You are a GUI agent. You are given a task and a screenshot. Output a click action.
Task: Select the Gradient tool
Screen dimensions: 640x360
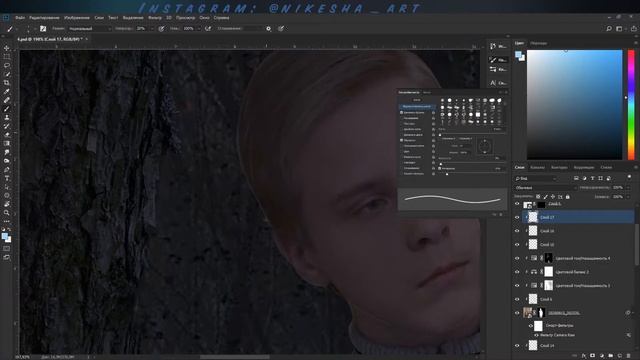pyautogui.click(x=7, y=143)
